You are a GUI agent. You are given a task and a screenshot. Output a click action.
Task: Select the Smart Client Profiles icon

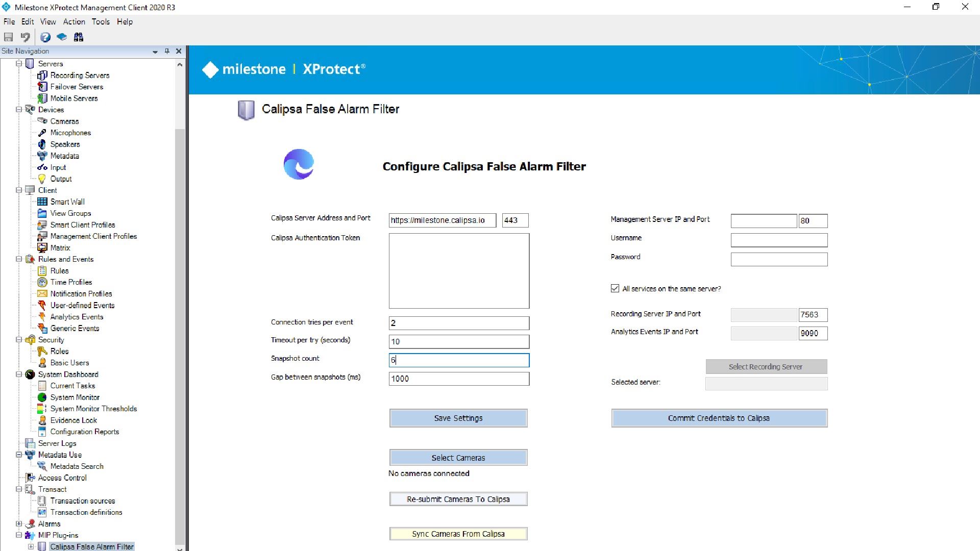pos(42,224)
